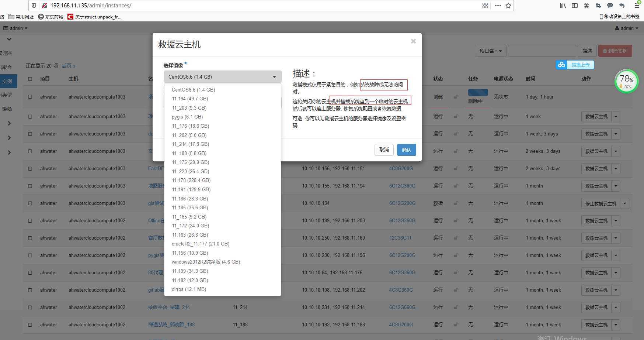Click the blue cloud icon next to 指纹上传
644x340 pixels.
[561, 65]
